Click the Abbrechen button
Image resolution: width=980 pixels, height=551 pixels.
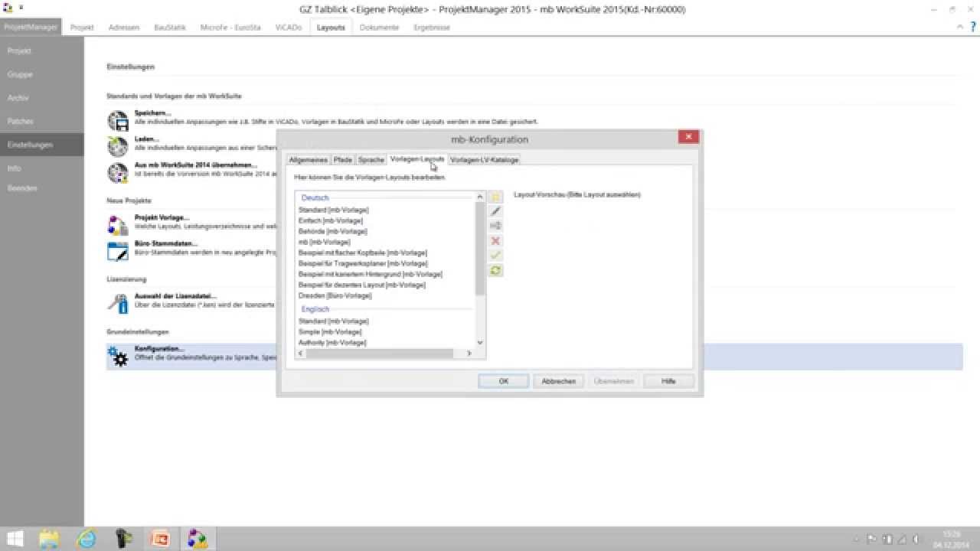[x=559, y=381]
